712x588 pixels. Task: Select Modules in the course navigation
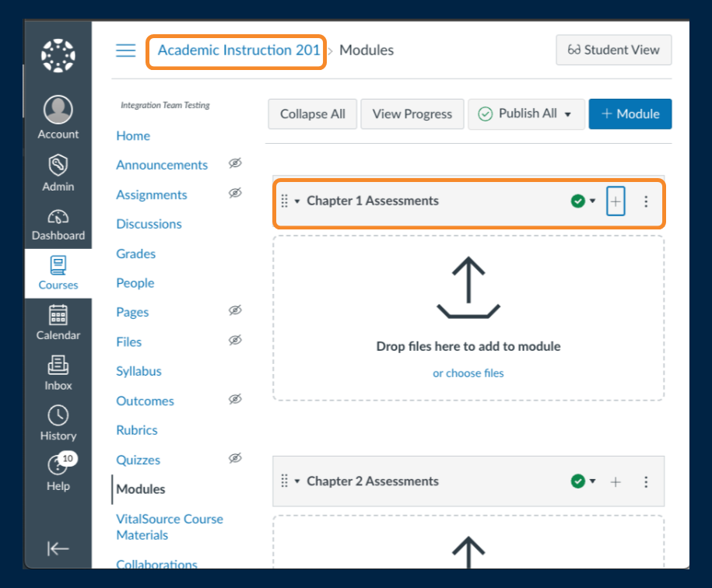click(x=140, y=489)
